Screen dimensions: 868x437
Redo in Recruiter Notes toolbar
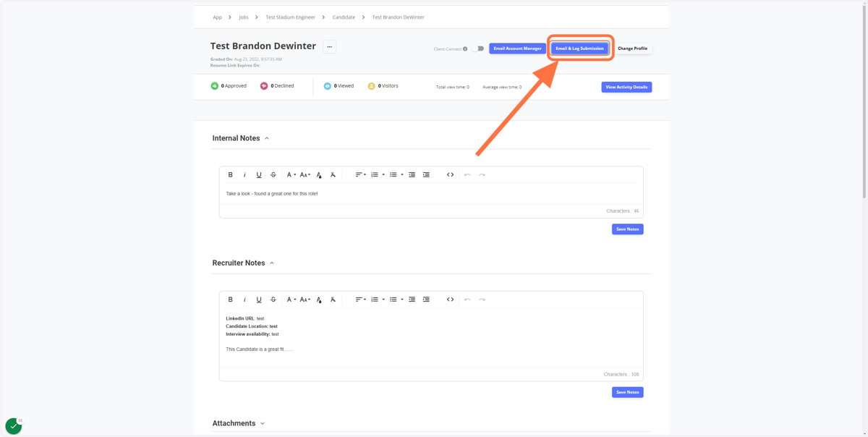click(482, 300)
